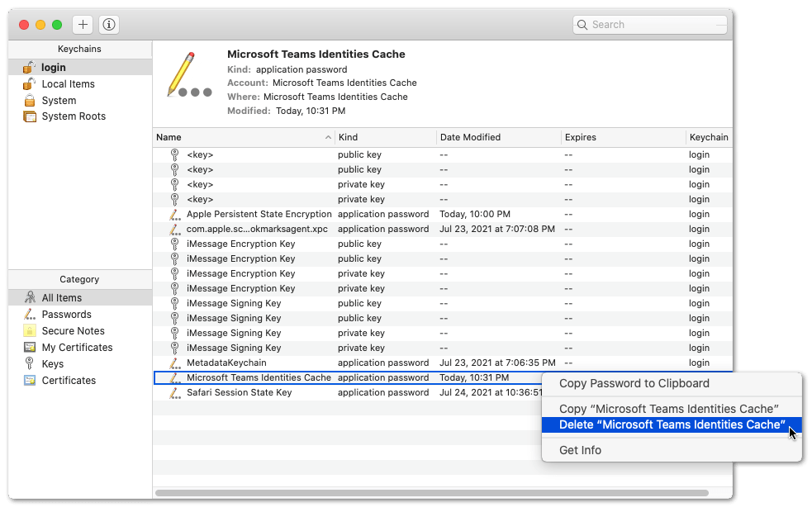Click the System locked padlock icon
This screenshot has width=812, height=512.
30,101
